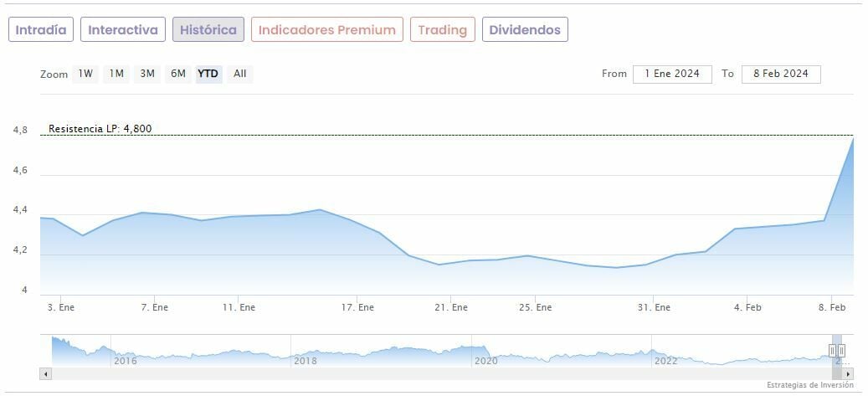868x396 pixels.
Task: Click the Trading button
Action: [442, 29]
